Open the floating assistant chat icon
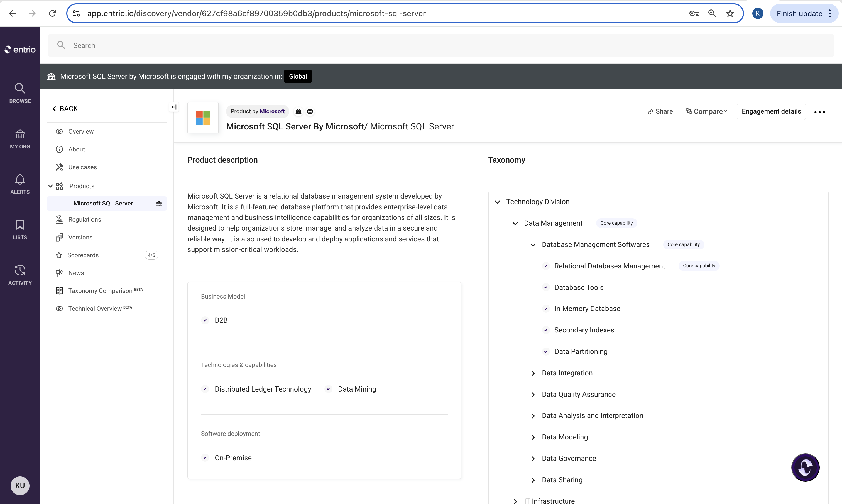The height and width of the screenshot is (504, 842). pos(805,467)
